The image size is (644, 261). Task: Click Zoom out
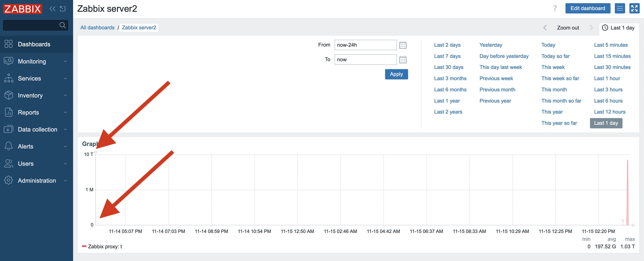coord(568,28)
